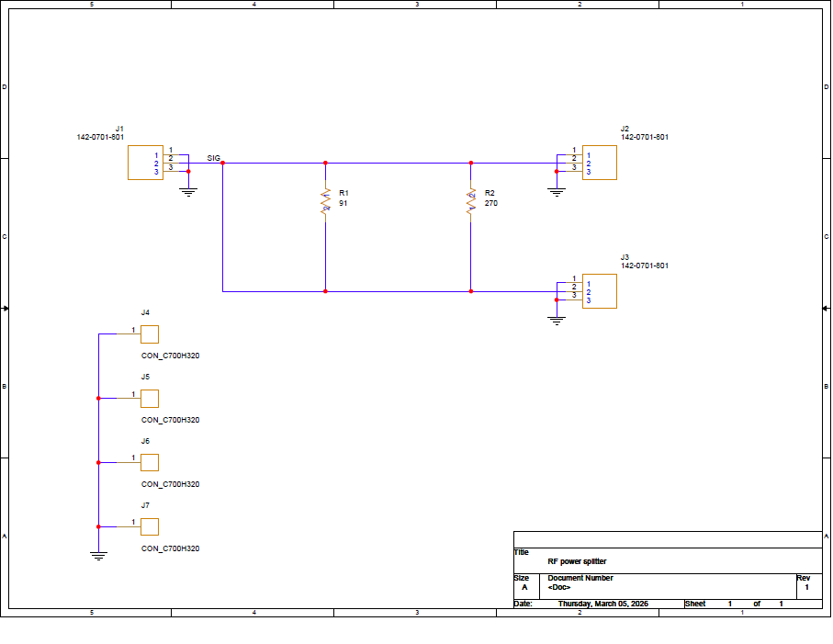Click the <Doc> document number field
Screen dimensions: 833x644
pos(559,587)
